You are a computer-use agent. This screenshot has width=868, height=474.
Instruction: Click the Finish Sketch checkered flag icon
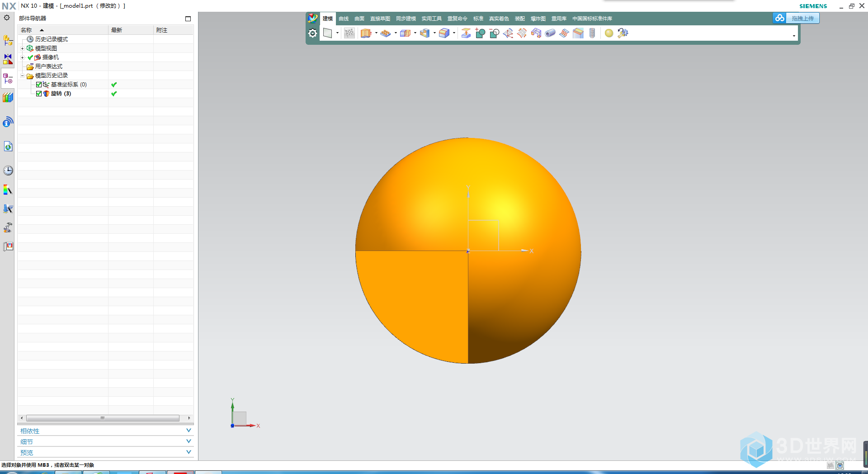point(349,33)
